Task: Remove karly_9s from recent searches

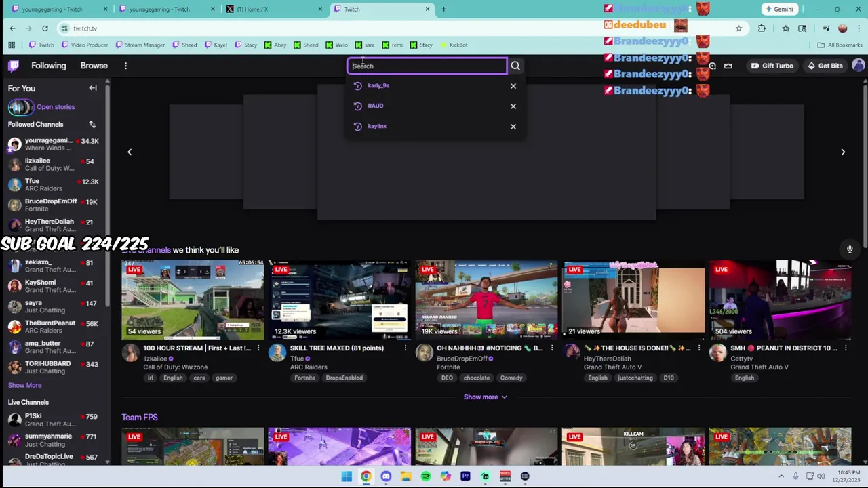Action: tap(513, 86)
